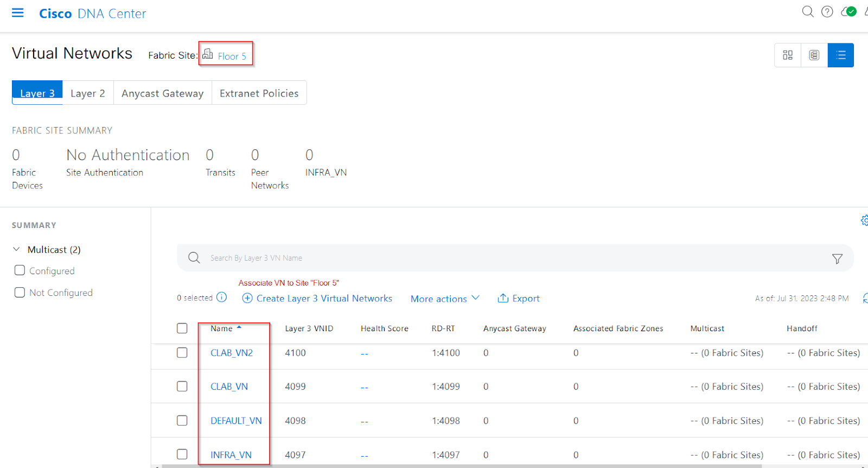Click the info icon next to 0 selected
This screenshot has height=468, width=868.
[x=221, y=297]
